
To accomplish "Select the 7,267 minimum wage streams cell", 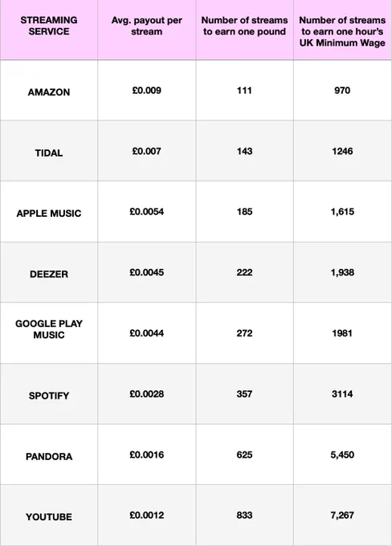I will 342,515.
